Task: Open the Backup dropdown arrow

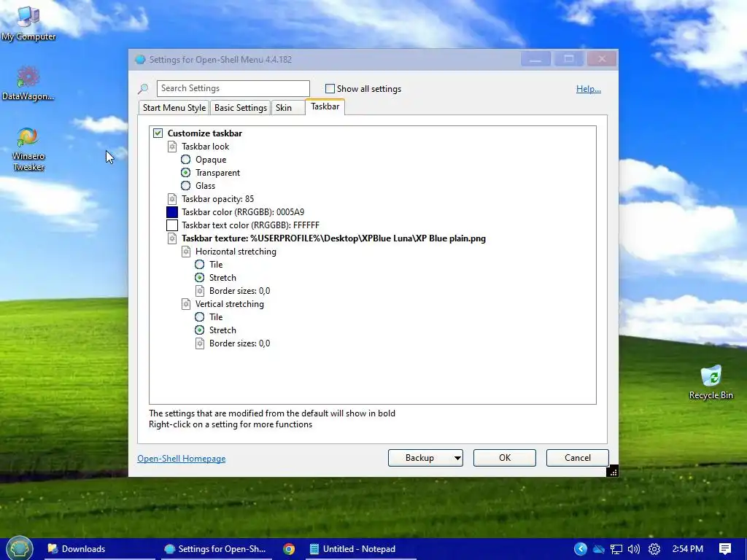Action: pyautogui.click(x=457, y=458)
